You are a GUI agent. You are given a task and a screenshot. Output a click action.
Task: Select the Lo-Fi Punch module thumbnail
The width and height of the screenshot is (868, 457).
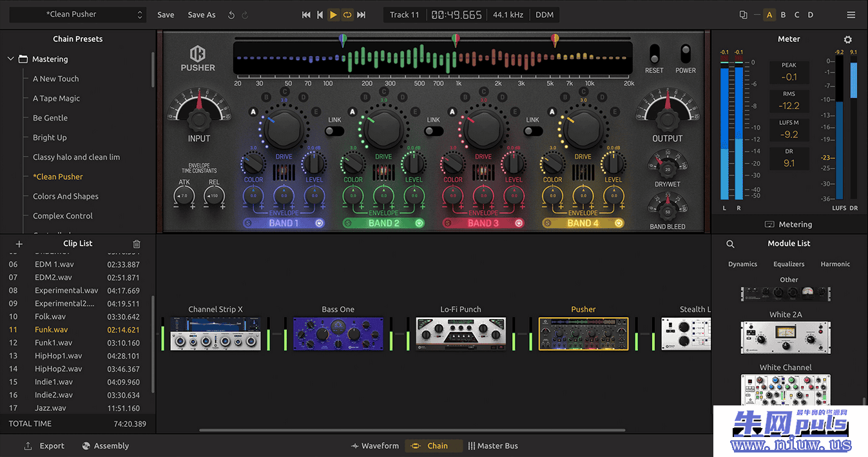pyautogui.click(x=461, y=334)
